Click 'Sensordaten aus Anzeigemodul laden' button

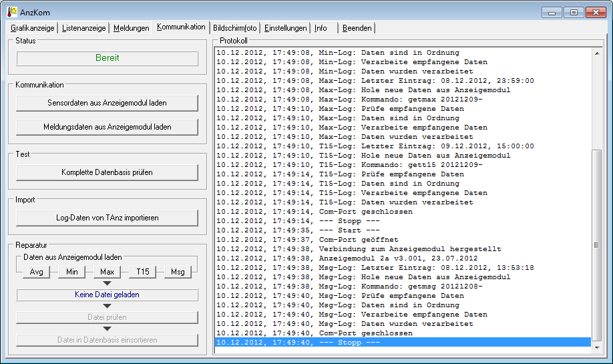point(107,103)
